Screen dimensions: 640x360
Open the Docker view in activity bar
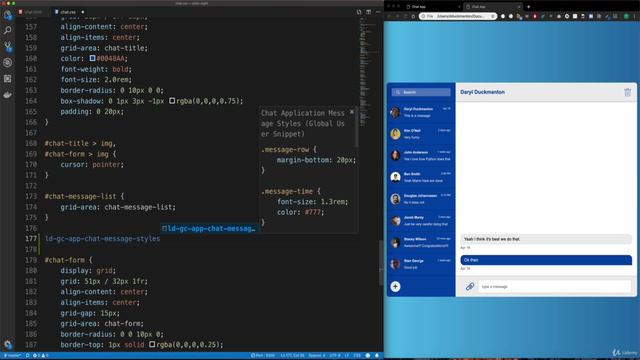pos(7,95)
